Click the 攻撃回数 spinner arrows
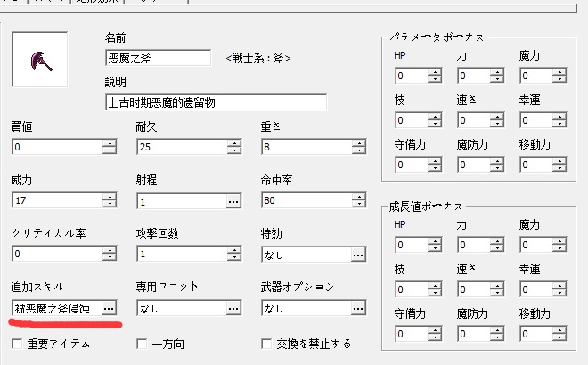Viewport: 588px width, 365px height. [x=233, y=255]
